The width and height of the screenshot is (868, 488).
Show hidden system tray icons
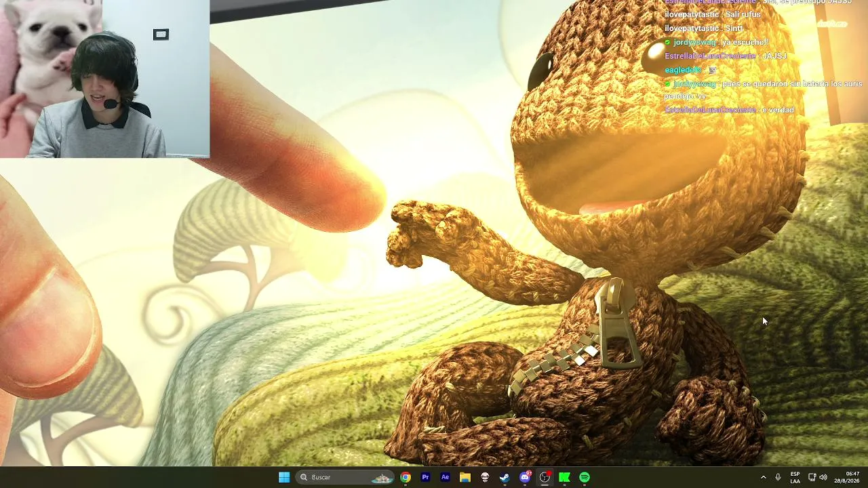click(764, 477)
